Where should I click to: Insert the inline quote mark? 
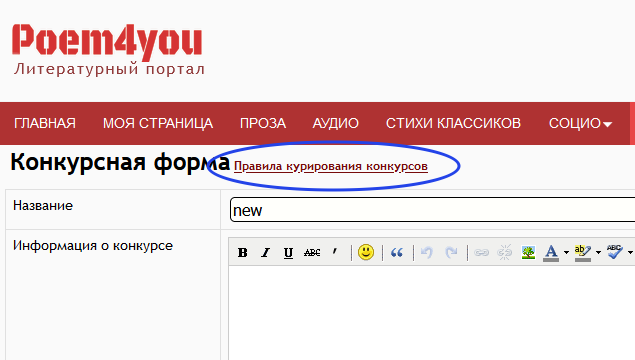coord(335,252)
